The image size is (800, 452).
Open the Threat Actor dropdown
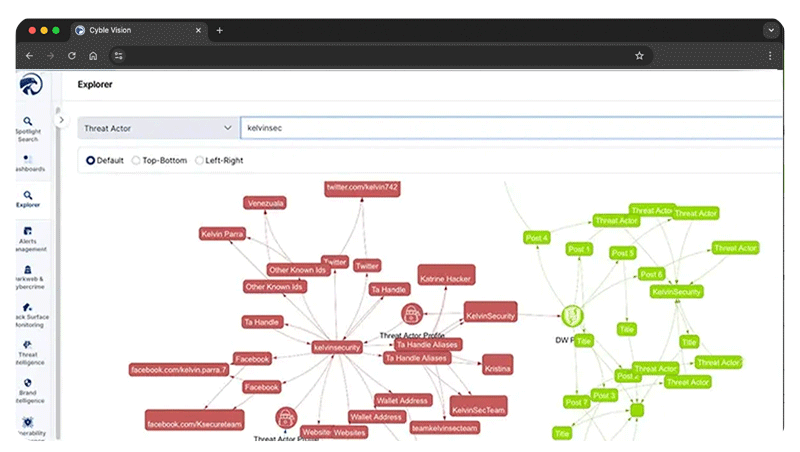coord(156,128)
